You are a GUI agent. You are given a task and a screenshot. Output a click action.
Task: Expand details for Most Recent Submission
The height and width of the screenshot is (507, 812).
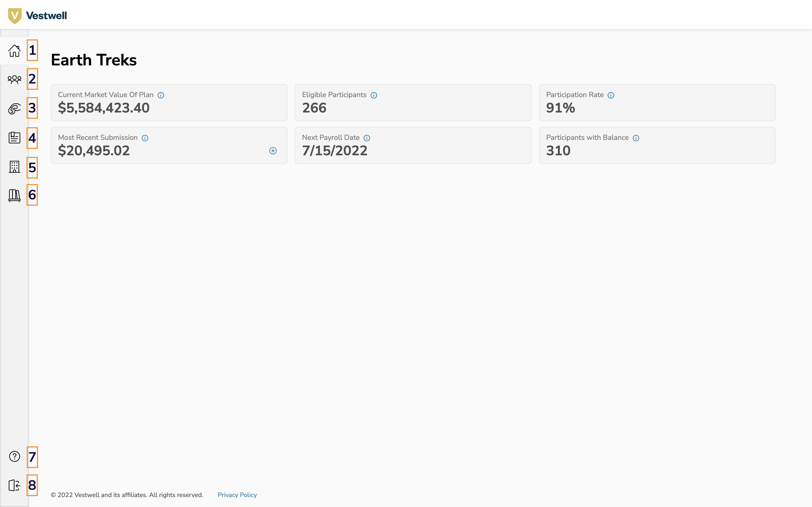pos(273,151)
